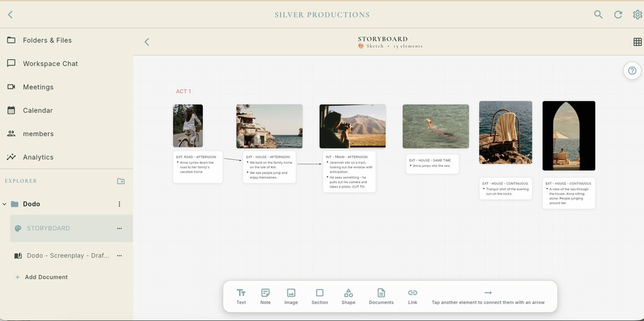Select the woman cycling image
Viewport: 644px width, 321px height.
(187, 126)
